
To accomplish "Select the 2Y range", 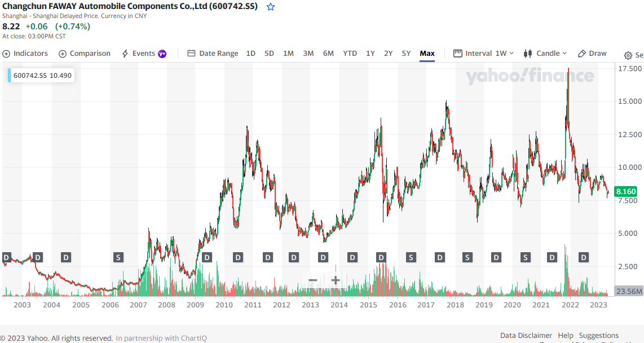I will (x=388, y=54).
